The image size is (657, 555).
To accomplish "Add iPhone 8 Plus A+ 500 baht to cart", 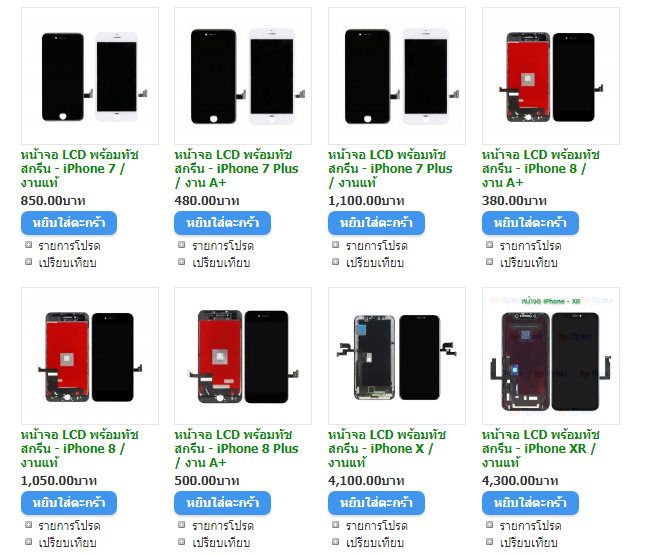I will [222, 503].
